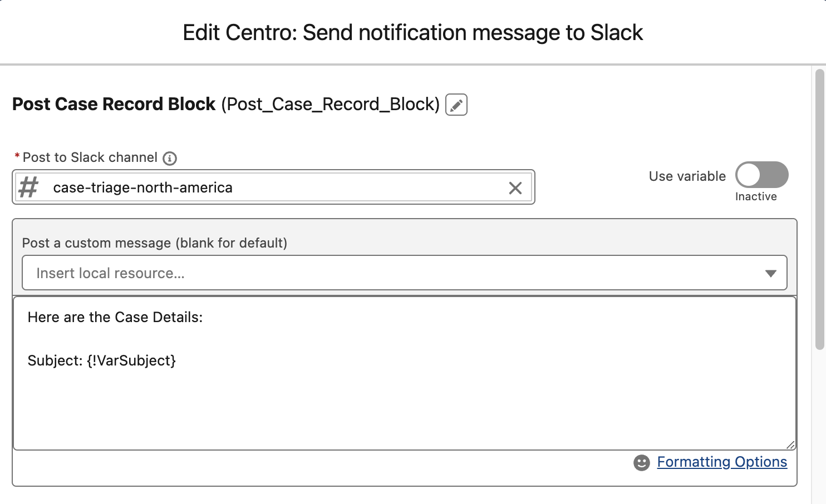Open the info tooltip for Post to Slack channel

point(170,159)
